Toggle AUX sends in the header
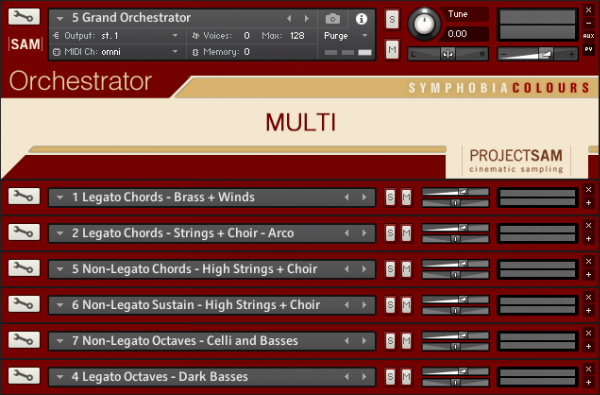 [589, 36]
